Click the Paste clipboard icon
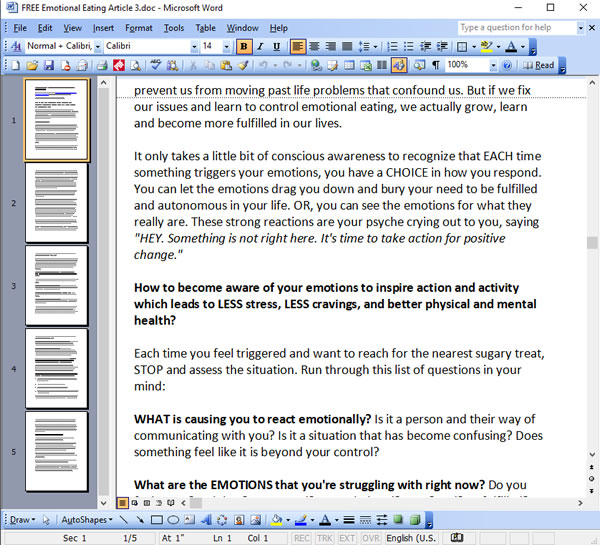600x545 pixels. coord(226,65)
